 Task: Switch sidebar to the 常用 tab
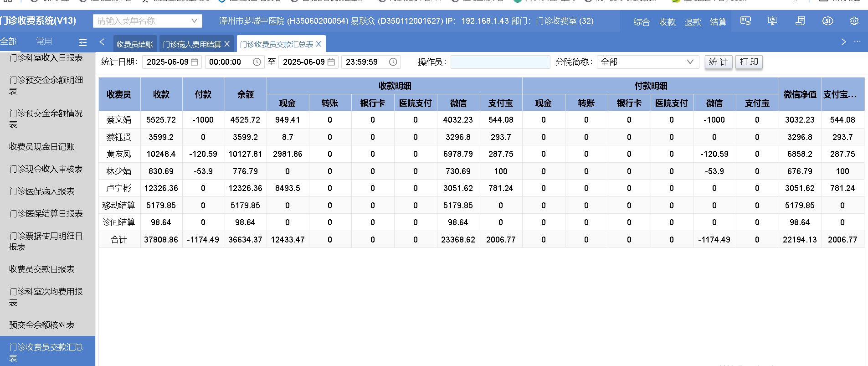(x=44, y=42)
